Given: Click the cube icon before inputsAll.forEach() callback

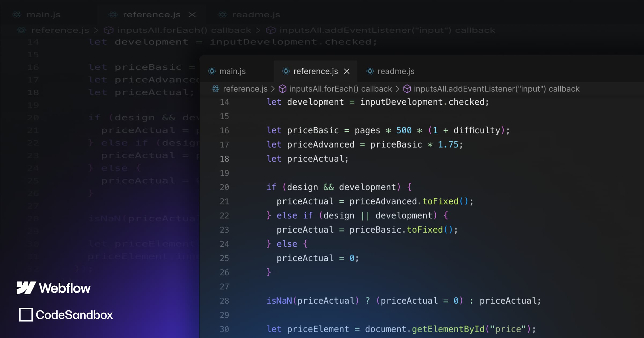Looking at the screenshot, I should [x=282, y=89].
